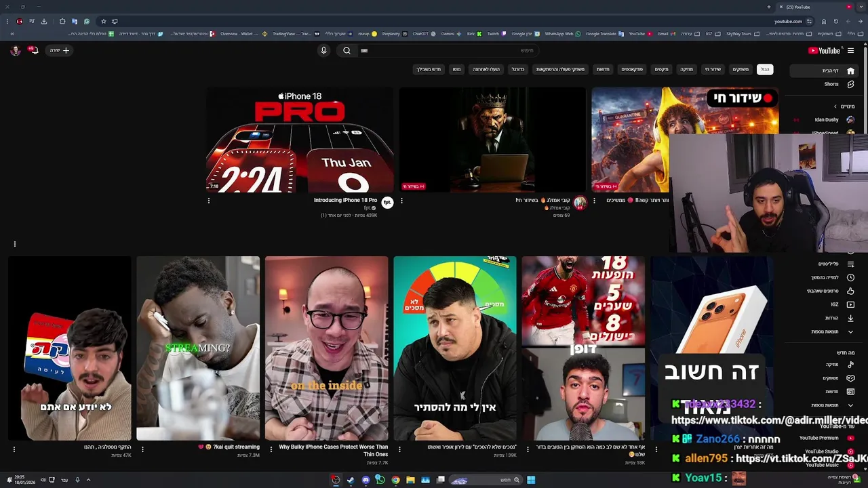868x488 pixels.
Task: Open the on-screen keyboard icon in search box
Action: [364, 50]
